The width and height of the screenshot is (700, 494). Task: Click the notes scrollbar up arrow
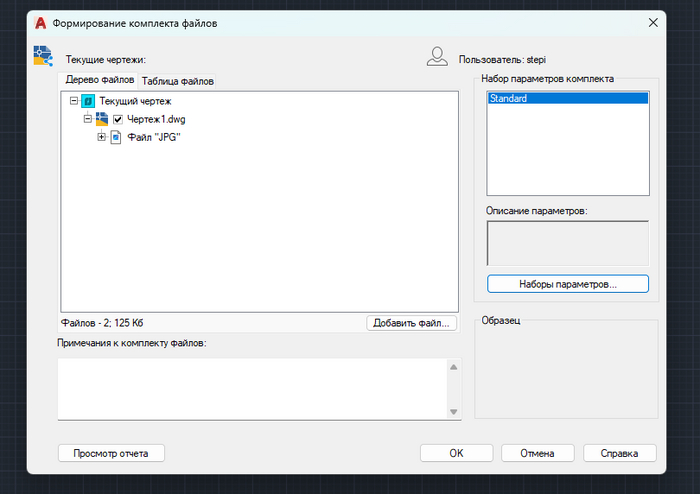(454, 367)
